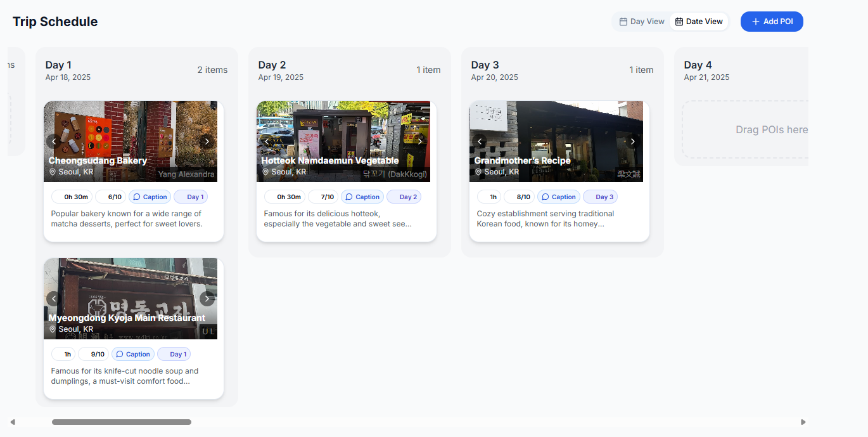Click Day 2 badge on Hotteok Namdaemun card
The width and height of the screenshot is (868, 437).
coord(404,197)
